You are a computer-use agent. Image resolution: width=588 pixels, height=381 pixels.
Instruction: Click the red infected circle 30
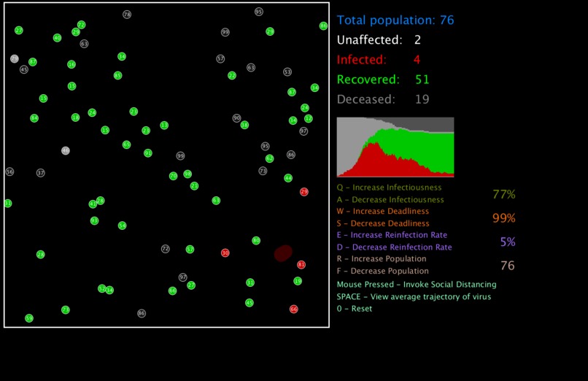225,253
